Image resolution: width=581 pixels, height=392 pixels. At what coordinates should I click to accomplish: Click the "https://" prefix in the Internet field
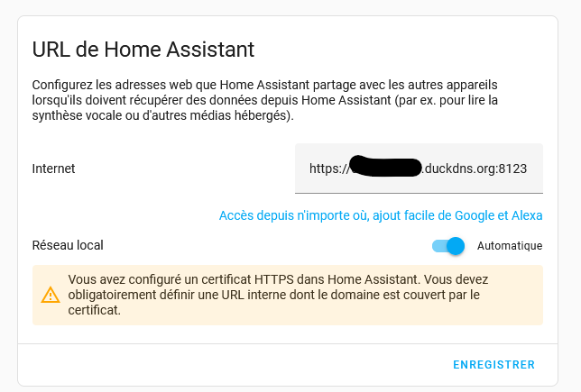[x=329, y=169]
